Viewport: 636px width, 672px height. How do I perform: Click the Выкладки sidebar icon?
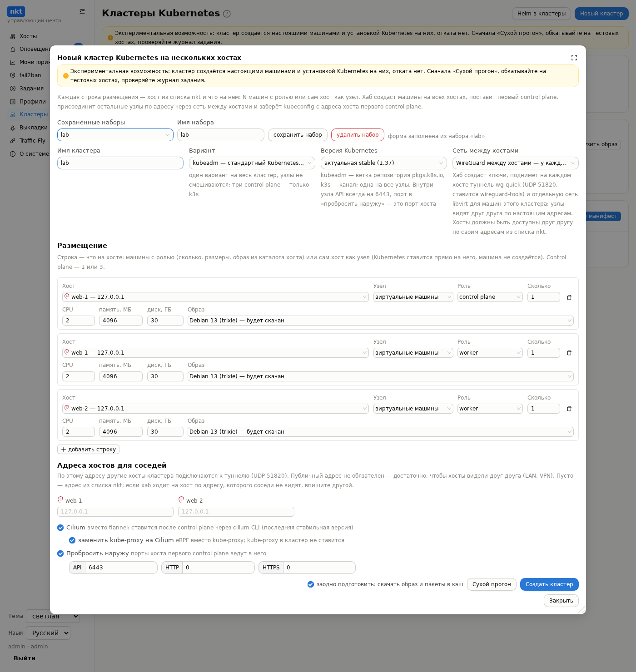(13, 128)
